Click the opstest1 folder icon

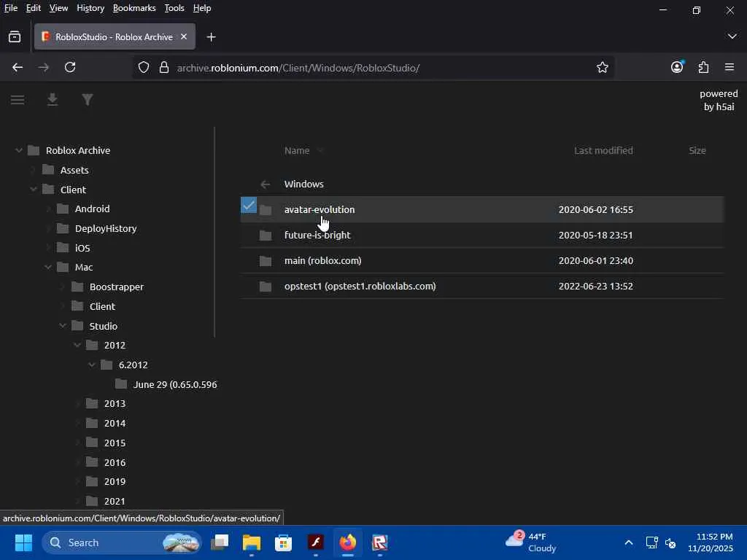pyautogui.click(x=266, y=287)
